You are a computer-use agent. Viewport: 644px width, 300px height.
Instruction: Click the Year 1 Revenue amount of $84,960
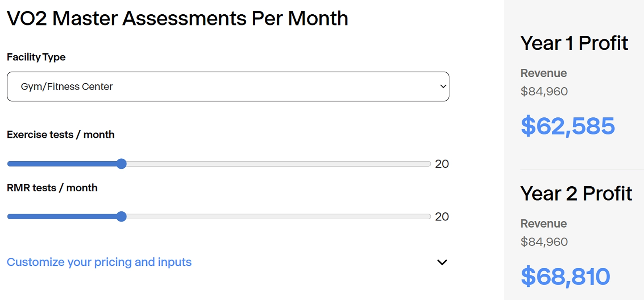[x=544, y=91]
